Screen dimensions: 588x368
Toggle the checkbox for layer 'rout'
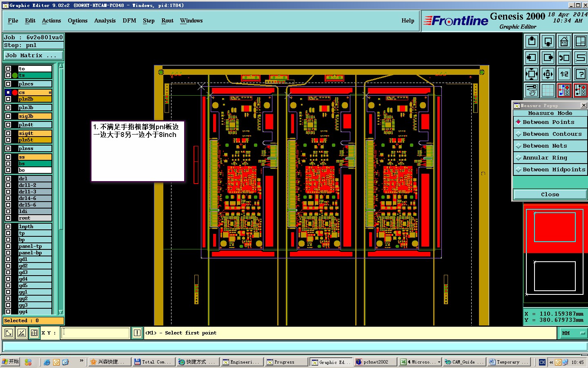(x=8, y=218)
